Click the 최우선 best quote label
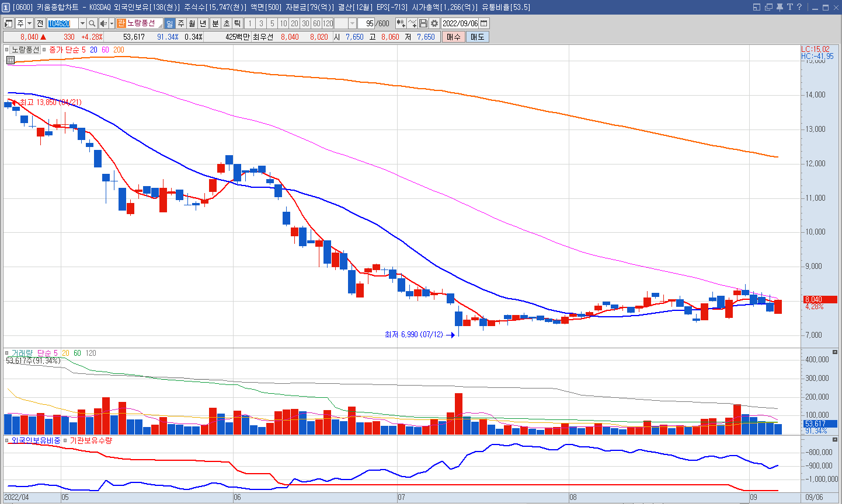Screen dimensions: 842x504 pos(263,37)
